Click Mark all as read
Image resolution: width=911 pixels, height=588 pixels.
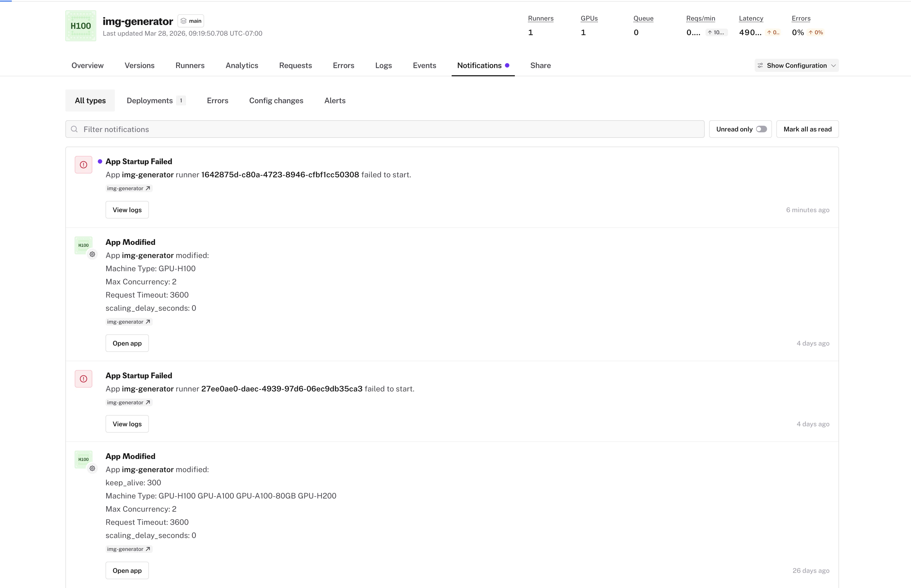pos(807,129)
